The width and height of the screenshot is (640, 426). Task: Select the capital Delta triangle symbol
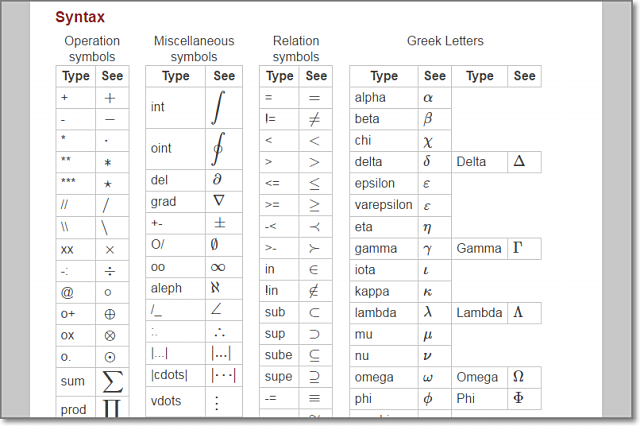[x=519, y=161]
